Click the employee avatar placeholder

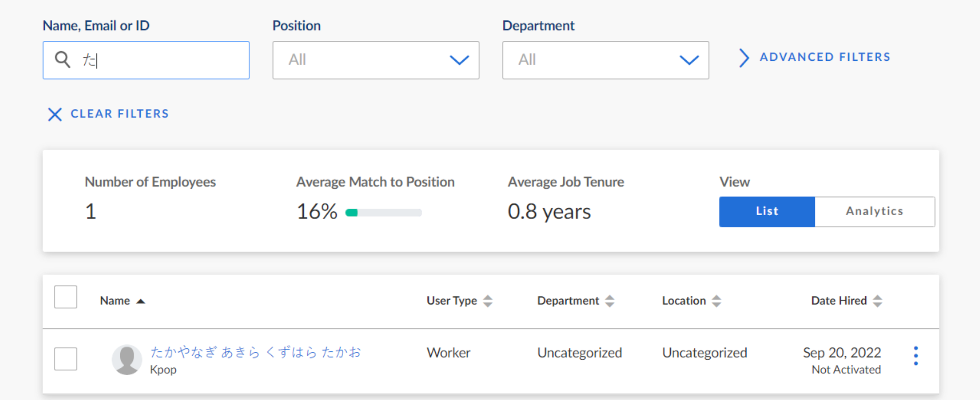tap(127, 360)
